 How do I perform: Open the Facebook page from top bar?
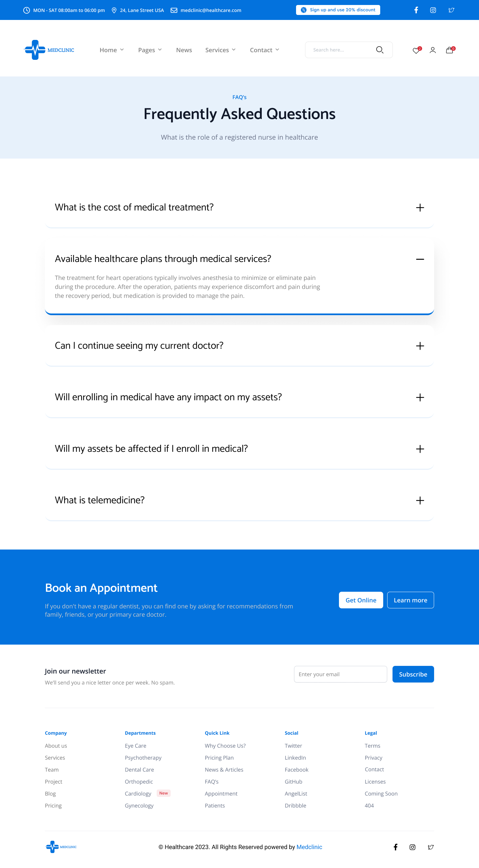click(416, 10)
